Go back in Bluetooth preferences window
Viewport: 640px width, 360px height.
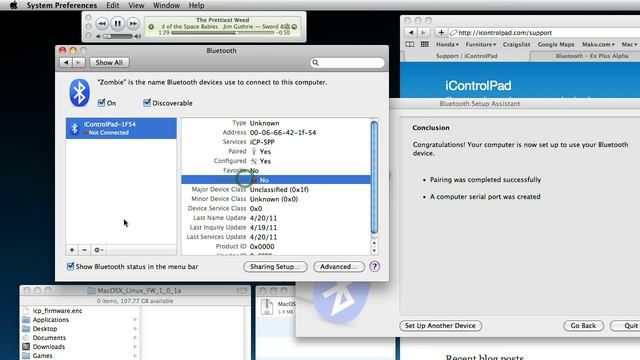[66, 62]
